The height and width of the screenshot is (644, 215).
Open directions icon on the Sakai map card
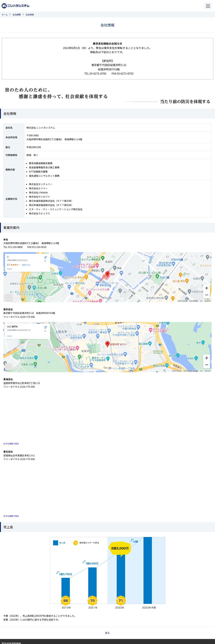click(45, 257)
